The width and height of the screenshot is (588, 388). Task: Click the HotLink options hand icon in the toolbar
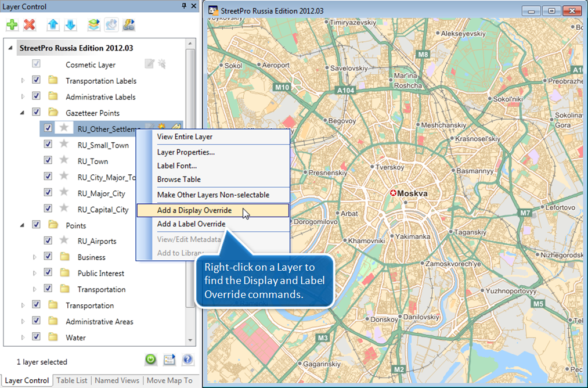point(111,25)
